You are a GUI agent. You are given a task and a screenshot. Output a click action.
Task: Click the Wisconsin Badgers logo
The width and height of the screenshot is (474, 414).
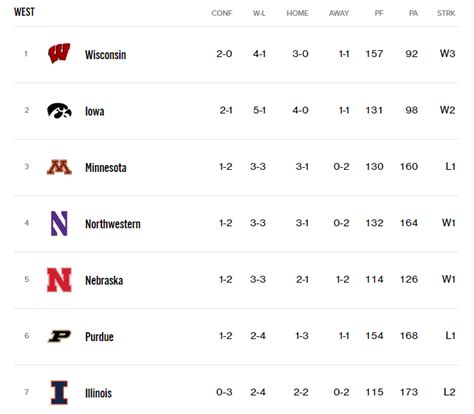pyautogui.click(x=59, y=53)
